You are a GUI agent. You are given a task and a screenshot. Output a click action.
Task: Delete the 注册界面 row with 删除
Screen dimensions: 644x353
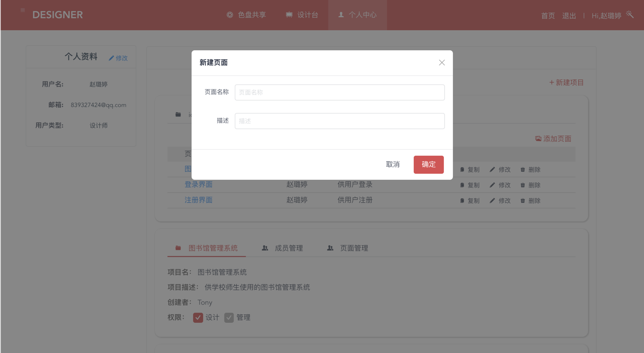click(x=530, y=201)
